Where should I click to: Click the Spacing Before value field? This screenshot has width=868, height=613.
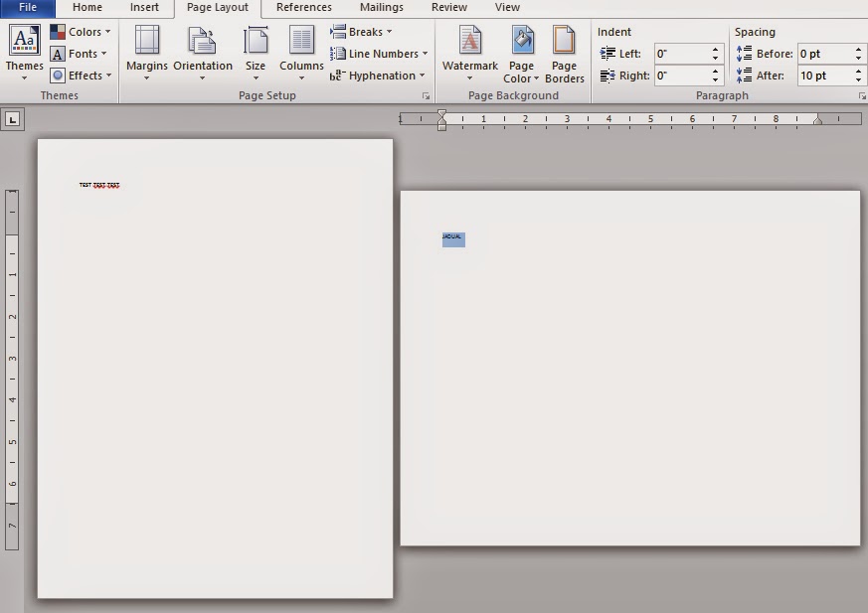[824, 54]
